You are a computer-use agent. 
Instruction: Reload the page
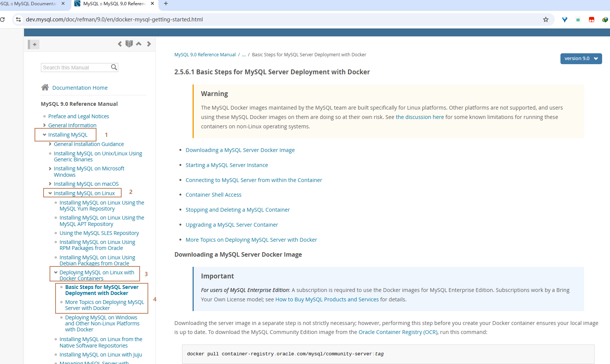click(x=2, y=20)
